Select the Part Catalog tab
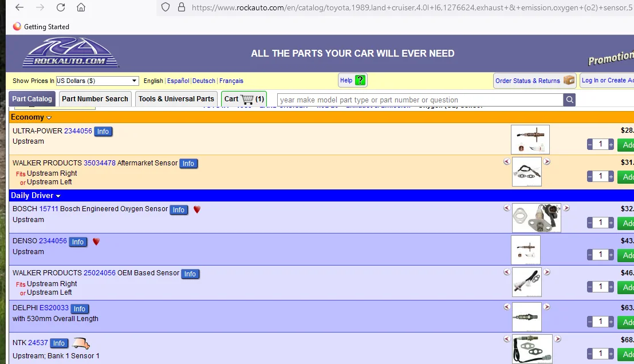The image size is (634, 364). pyautogui.click(x=32, y=99)
